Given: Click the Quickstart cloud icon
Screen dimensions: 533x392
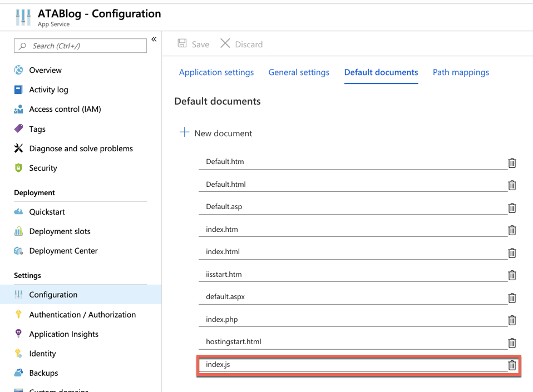Looking at the screenshot, I should coord(18,212).
